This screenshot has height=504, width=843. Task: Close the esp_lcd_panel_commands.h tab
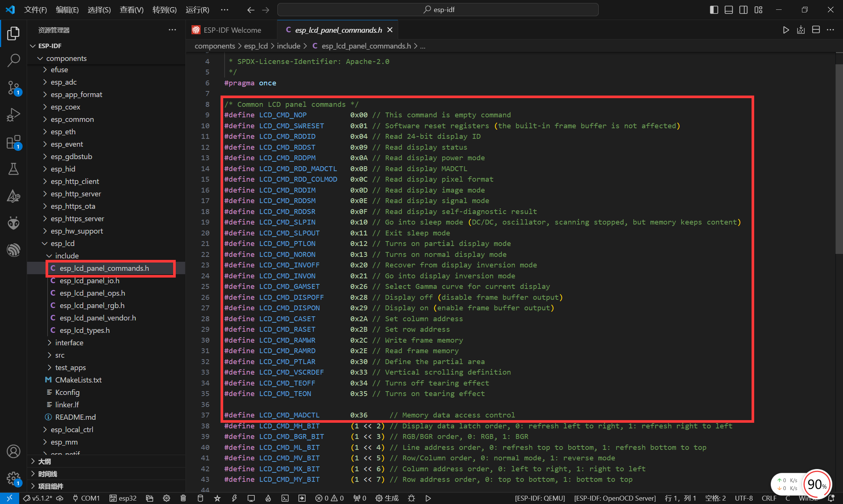point(390,30)
